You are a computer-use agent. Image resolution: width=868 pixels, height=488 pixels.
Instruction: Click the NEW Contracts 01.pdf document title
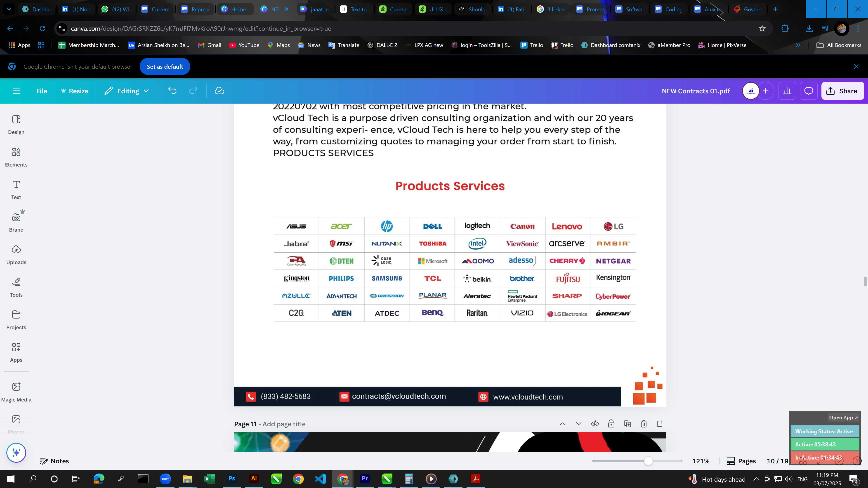tap(696, 91)
